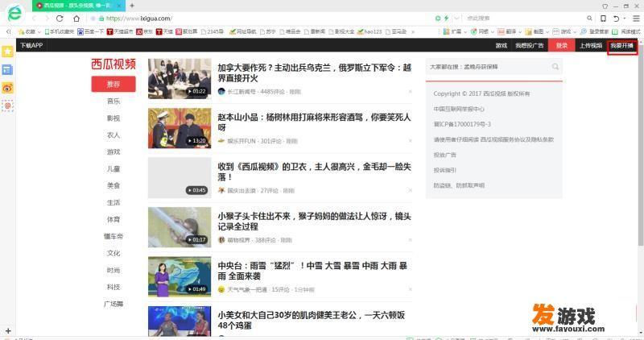
Task: Click the undo restore-closed-tab arrow icon
Action: [x=616, y=19]
